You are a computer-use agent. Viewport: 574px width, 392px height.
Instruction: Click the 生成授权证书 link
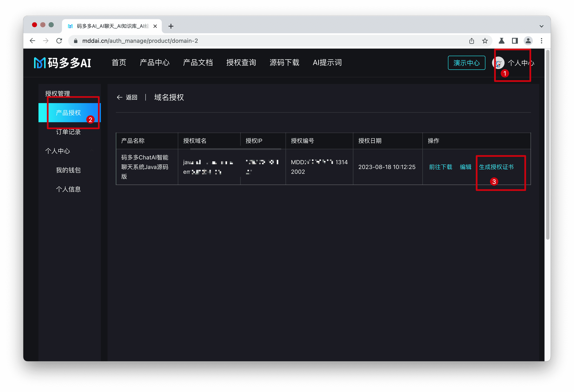pyautogui.click(x=496, y=167)
